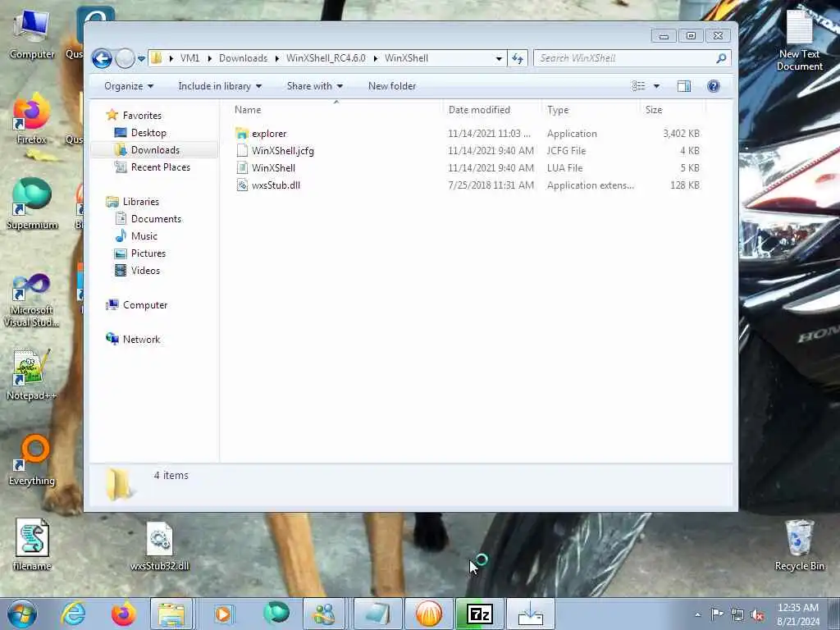Select the Notepad++ desktop shortcut
Screen dimensions: 840x630
pos(32,374)
